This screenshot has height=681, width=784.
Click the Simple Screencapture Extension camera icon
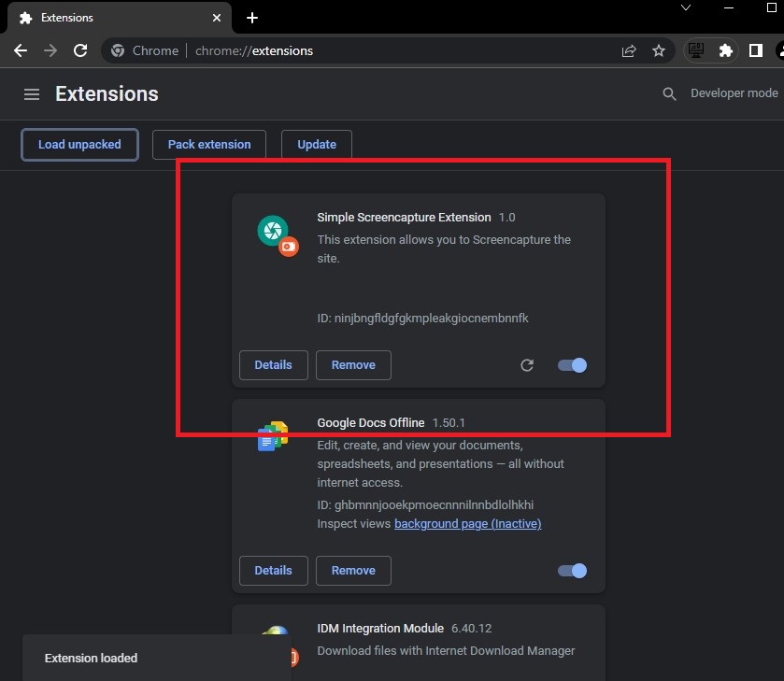click(x=278, y=235)
